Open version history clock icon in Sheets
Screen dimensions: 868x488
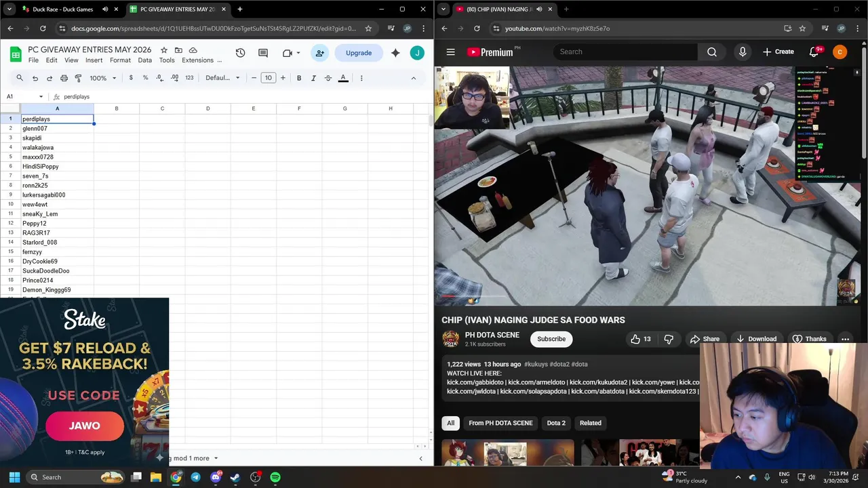tap(240, 53)
